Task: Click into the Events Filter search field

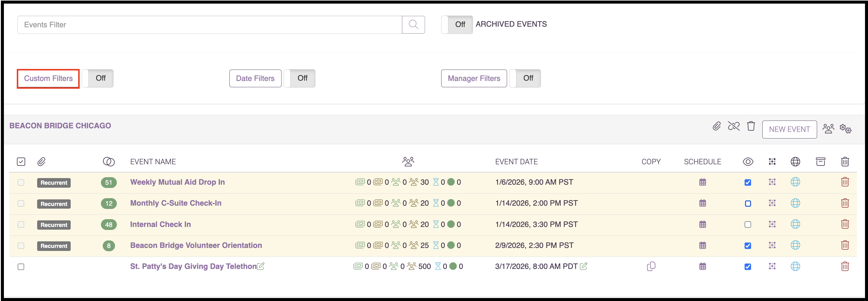Action: (x=209, y=25)
